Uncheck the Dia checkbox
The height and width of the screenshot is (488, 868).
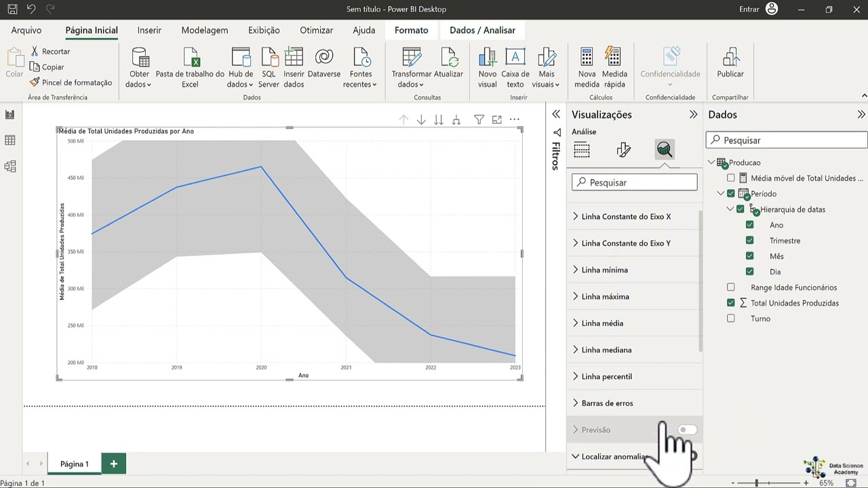click(749, 272)
